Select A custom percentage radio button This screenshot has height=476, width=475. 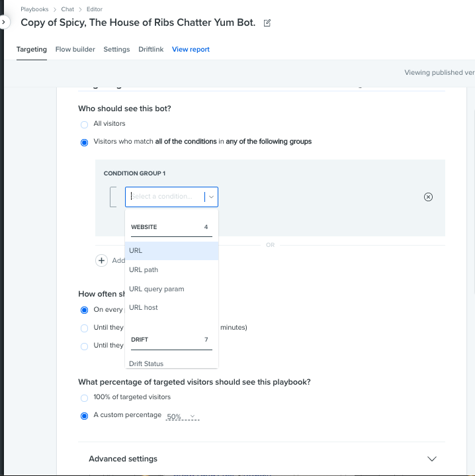pyautogui.click(x=84, y=416)
